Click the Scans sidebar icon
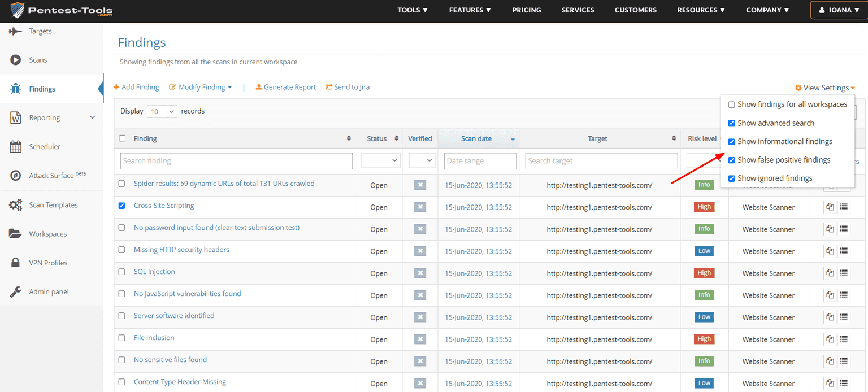The height and width of the screenshot is (392, 868). coord(16,60)
